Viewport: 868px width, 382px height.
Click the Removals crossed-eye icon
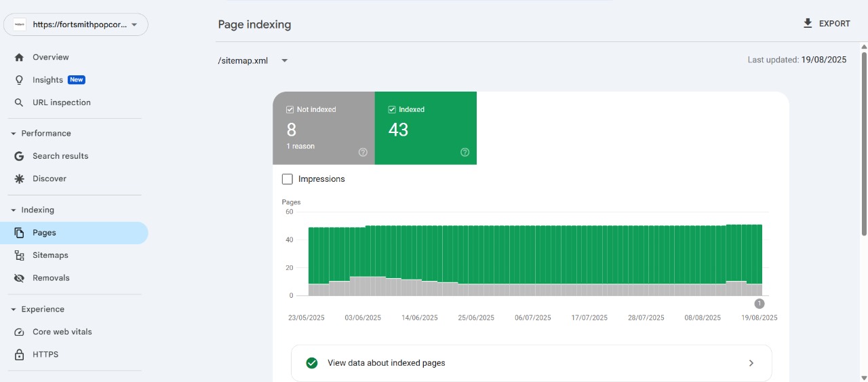(x=19, y=278)
